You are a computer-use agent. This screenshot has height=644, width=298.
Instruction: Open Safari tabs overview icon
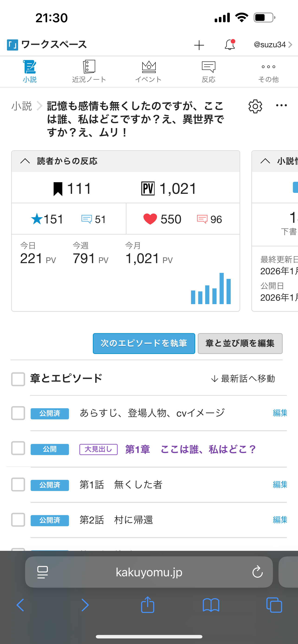point(274,605)
